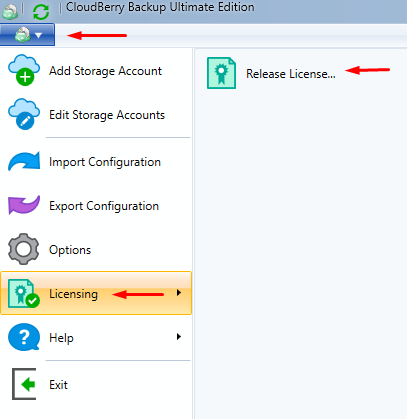407x419 pixels.
Task: Open the Help label
Action: [x=61, y=338]
